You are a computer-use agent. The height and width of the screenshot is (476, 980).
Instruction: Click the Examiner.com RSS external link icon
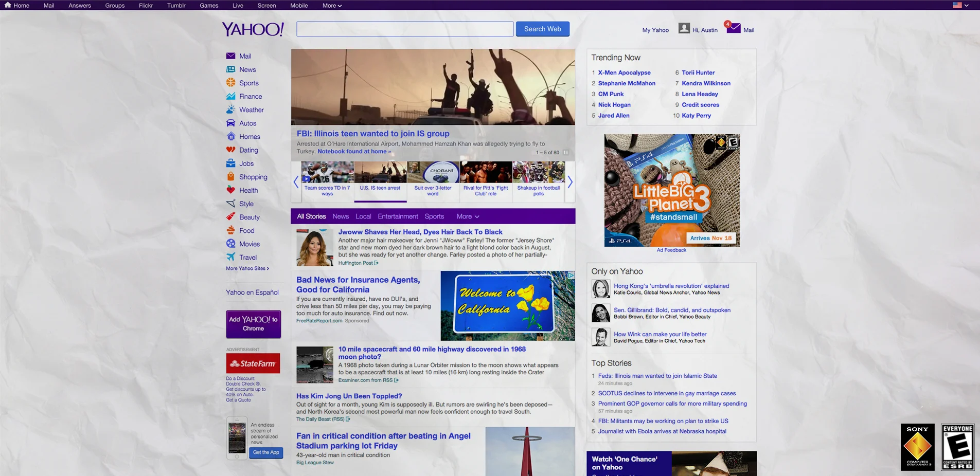[396, 380]
